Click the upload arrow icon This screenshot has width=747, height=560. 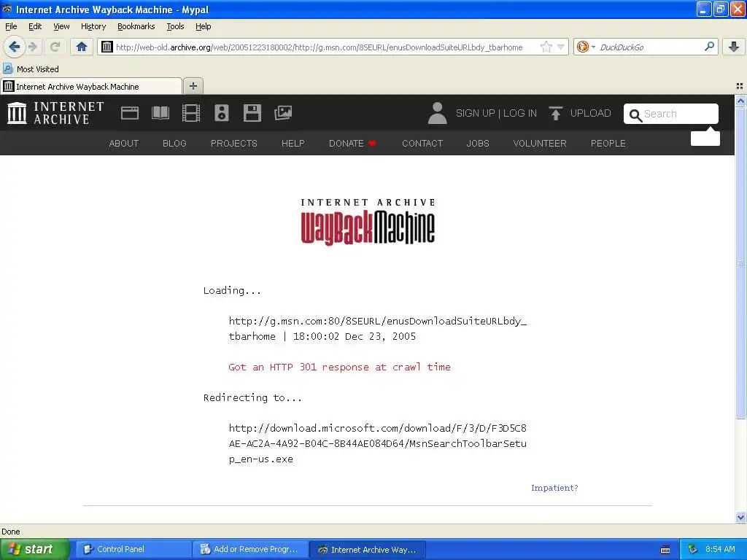[555, 113]
